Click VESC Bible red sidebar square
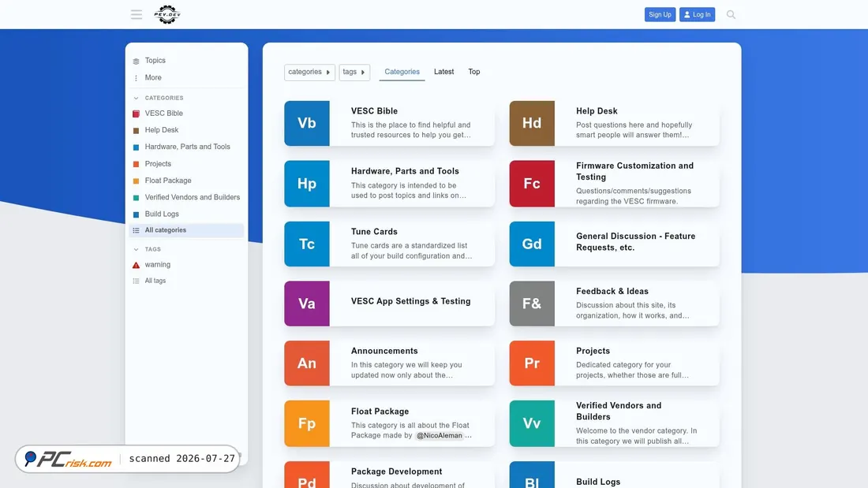 137,114
